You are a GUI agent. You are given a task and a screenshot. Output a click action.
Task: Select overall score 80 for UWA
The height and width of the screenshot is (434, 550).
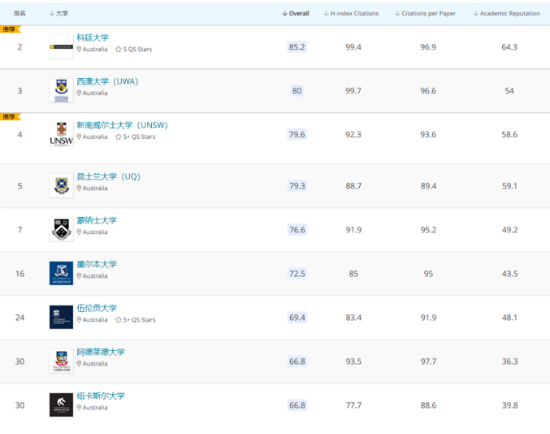tap(297, 91)
